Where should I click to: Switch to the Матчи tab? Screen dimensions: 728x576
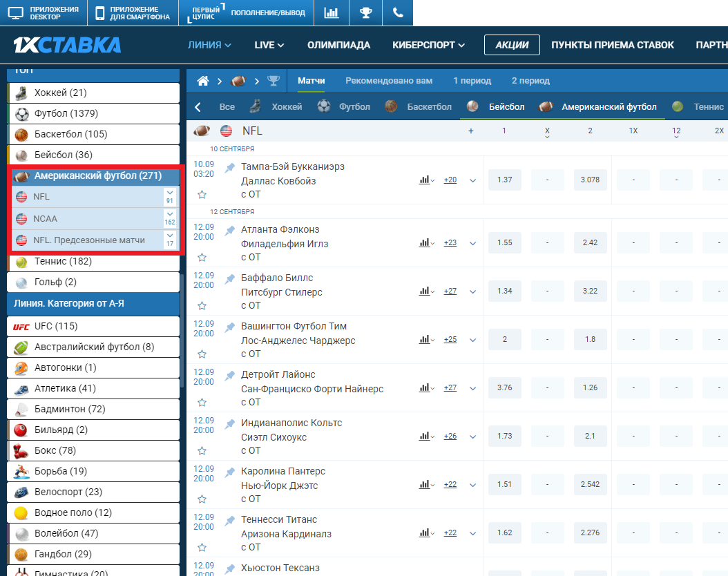coord(311,81)
